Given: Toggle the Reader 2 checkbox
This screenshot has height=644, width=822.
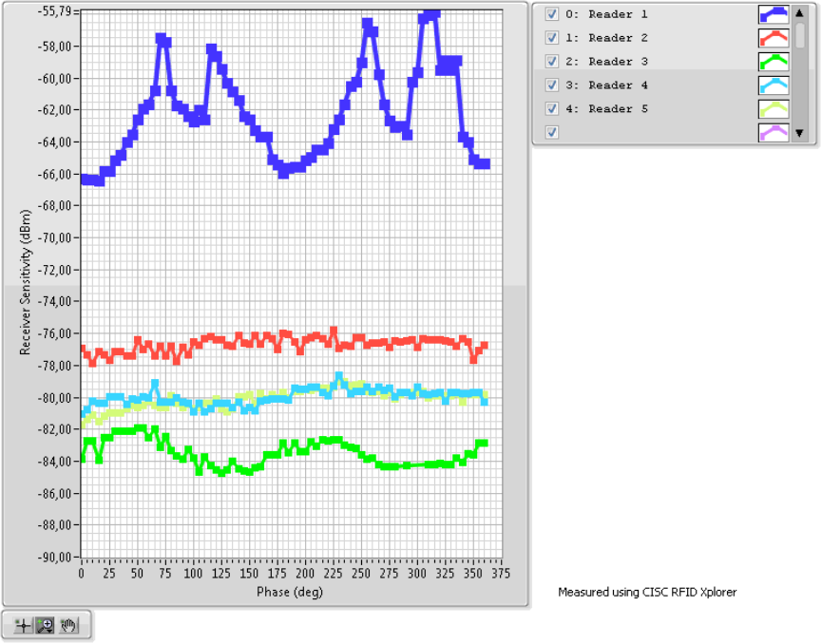Looking at the screenshot, I should (551, 38).
